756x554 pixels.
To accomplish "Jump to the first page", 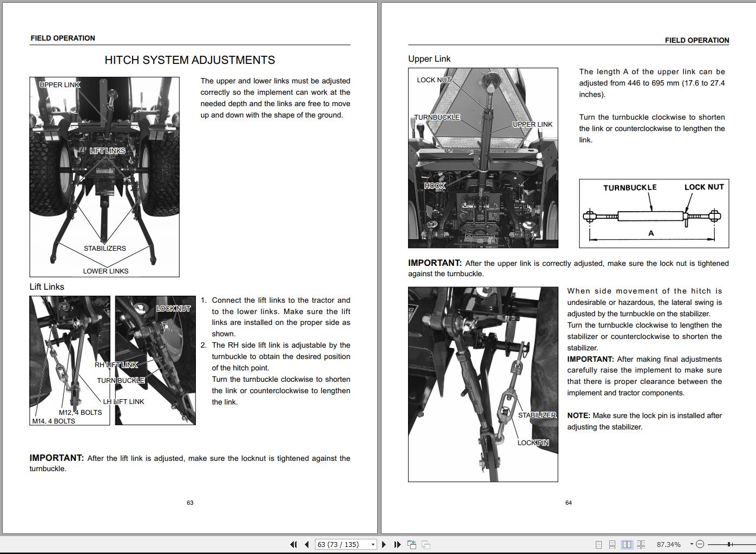I will click(x=293, y=544).
